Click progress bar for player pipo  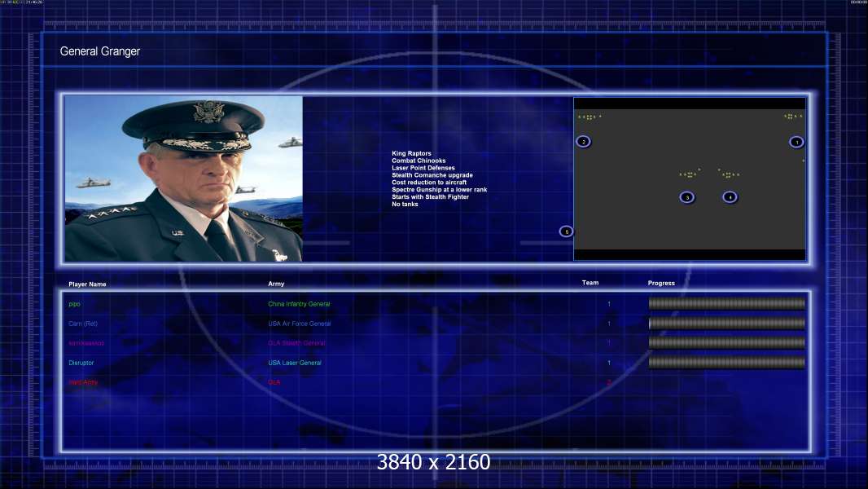727,303
